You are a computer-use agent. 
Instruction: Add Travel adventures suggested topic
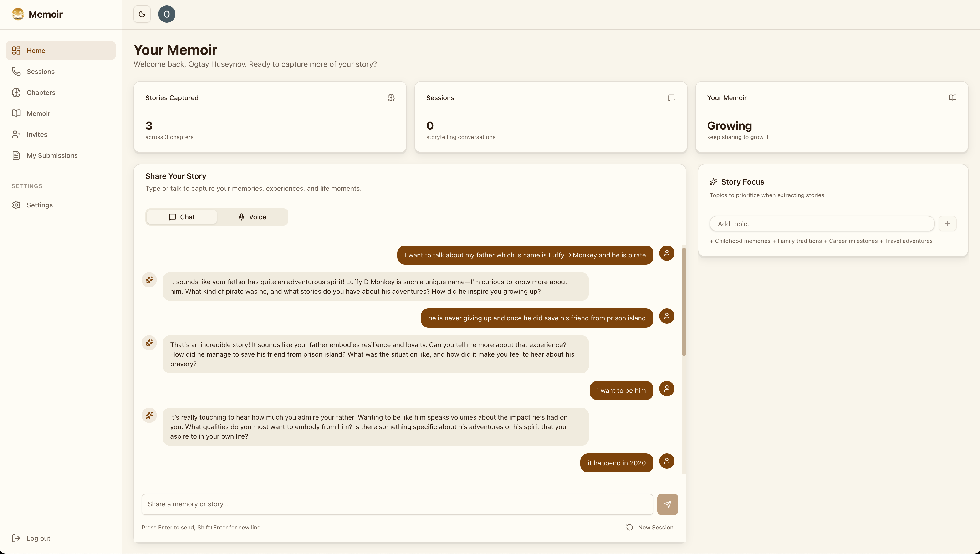click(906, 241)
